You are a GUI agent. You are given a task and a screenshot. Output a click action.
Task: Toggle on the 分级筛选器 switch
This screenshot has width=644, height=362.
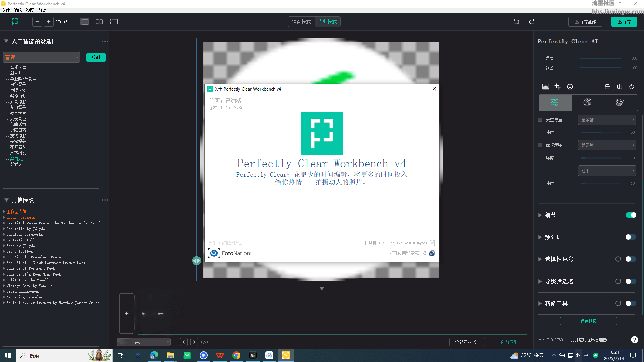coord(631,281)
